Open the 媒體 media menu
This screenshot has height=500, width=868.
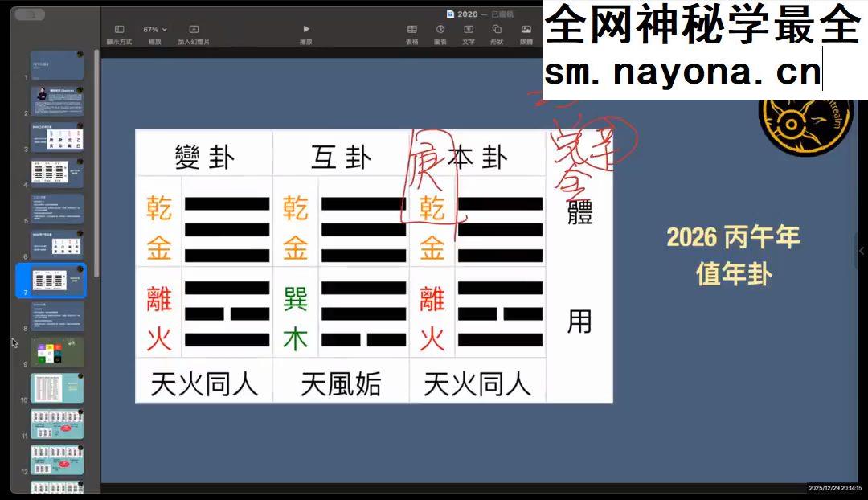click(526, 30)
